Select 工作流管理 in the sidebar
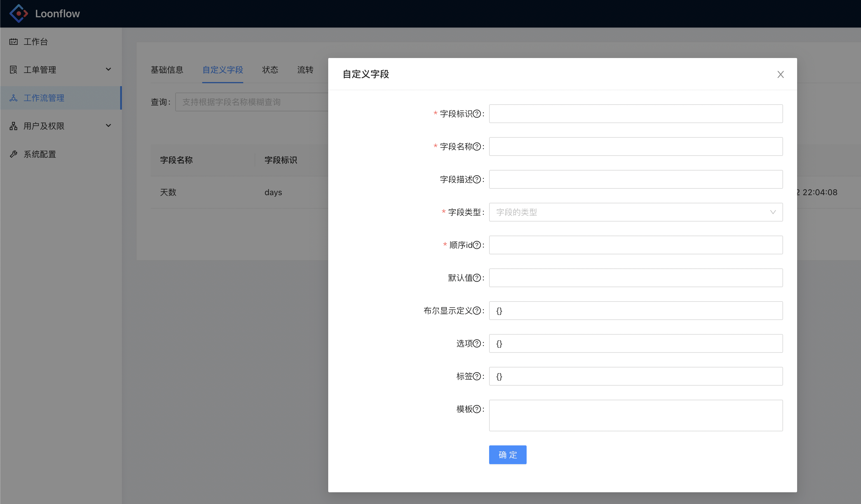Viewport: 861px width, 504px height. point(61,98)
